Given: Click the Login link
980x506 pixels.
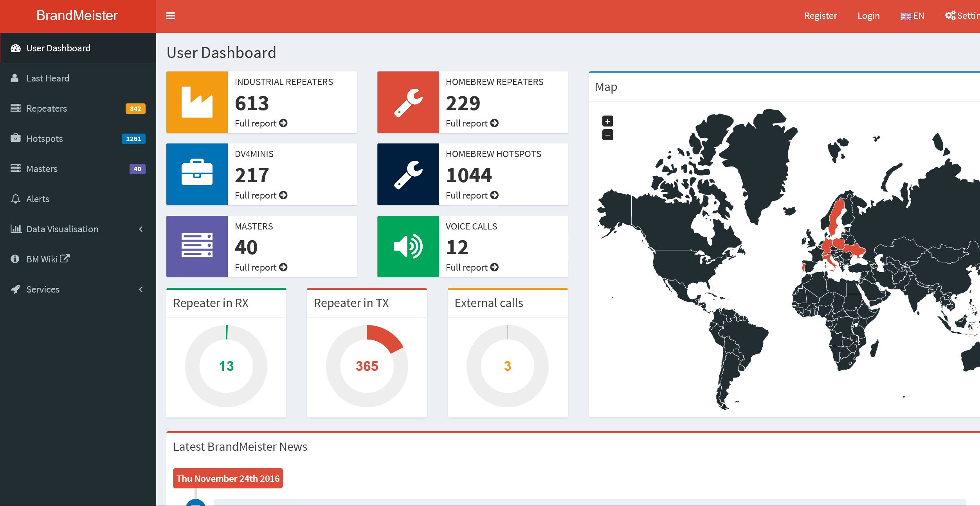Looking at the screenshot, I should coord(868,16).
